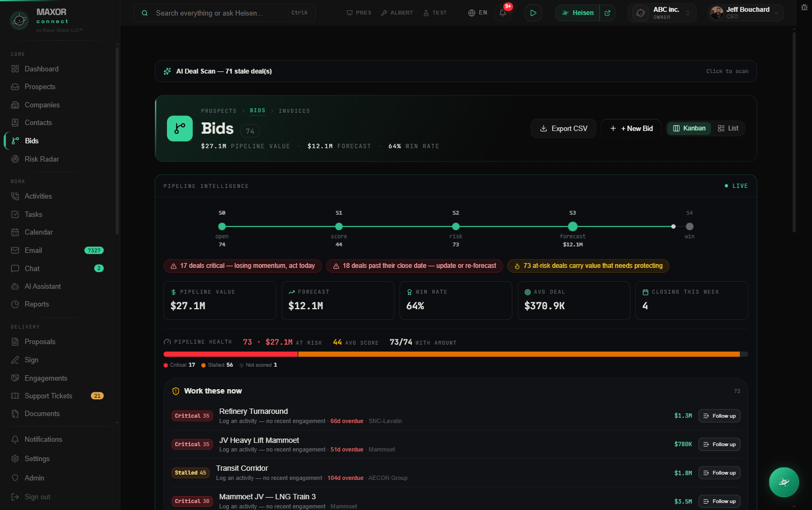Viewport: 812px width, 510px height.
Task: Open Email with 7327 badge
Action: 57,250
